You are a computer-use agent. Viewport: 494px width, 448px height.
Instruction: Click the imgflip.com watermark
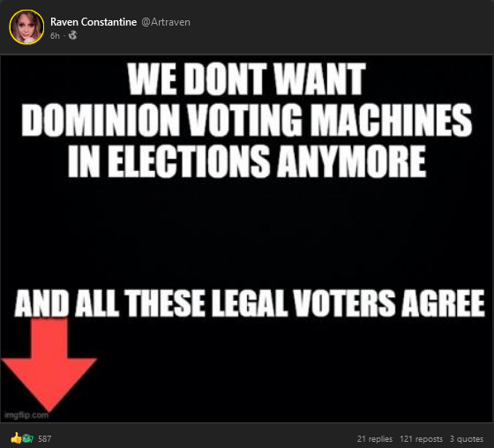[26, 415]
